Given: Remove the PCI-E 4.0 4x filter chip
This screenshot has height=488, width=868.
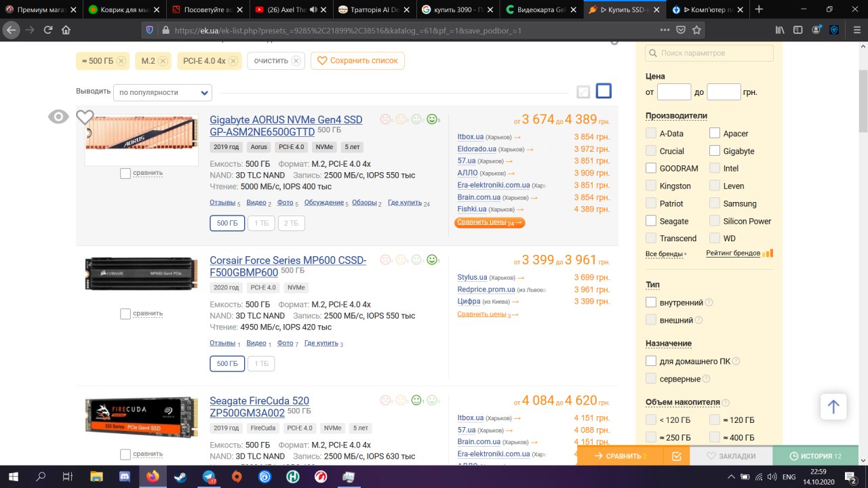Looking at the screenshot, I should [x=234, y=61].
